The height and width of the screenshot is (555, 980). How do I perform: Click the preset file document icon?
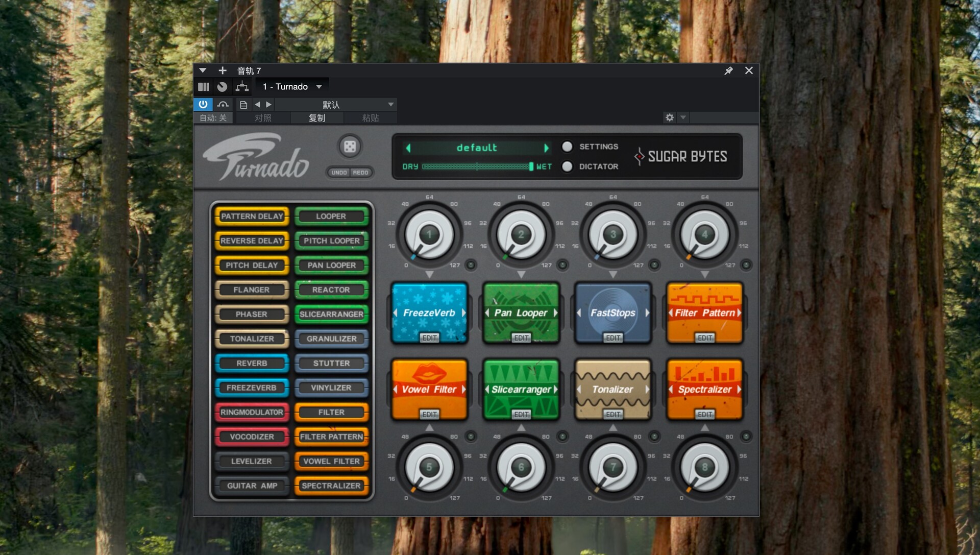tap(243, 105)
